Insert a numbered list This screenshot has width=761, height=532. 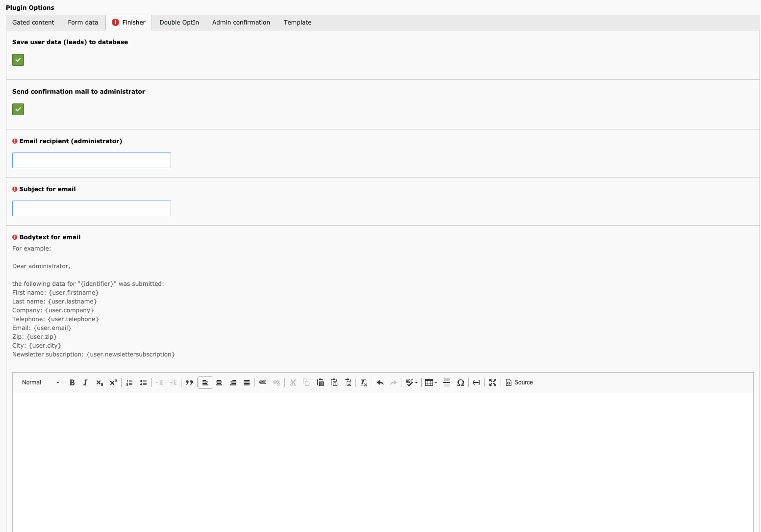[x=129, y=382]
